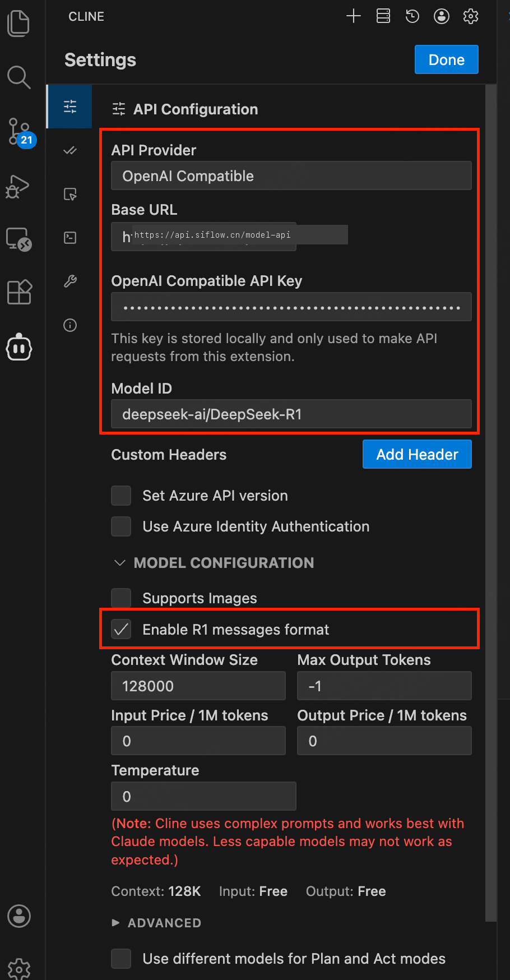Click the 'key is stored locally' description
The height and width of the screenshot is (980, 510).
click(274, 348)
